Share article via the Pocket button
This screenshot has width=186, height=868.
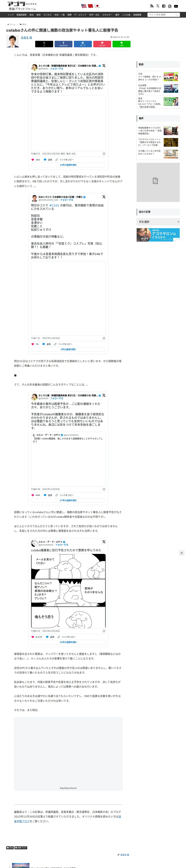click(102, 44)
